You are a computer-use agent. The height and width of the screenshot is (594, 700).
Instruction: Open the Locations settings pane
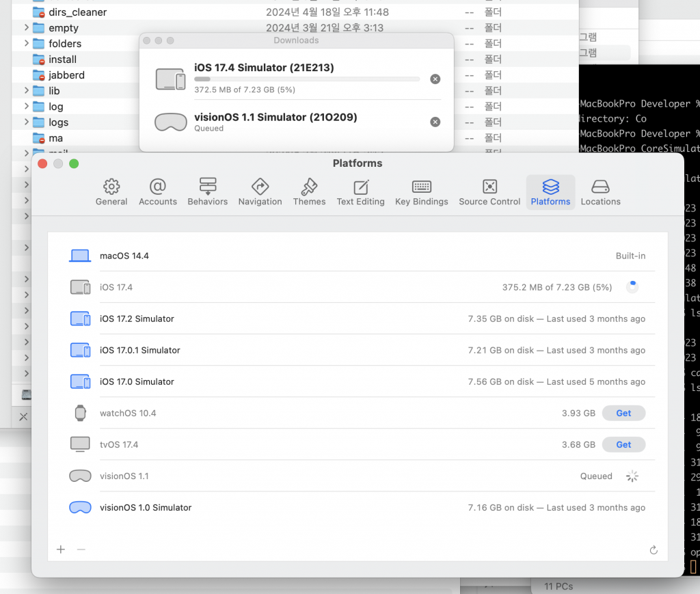(600, 192)
